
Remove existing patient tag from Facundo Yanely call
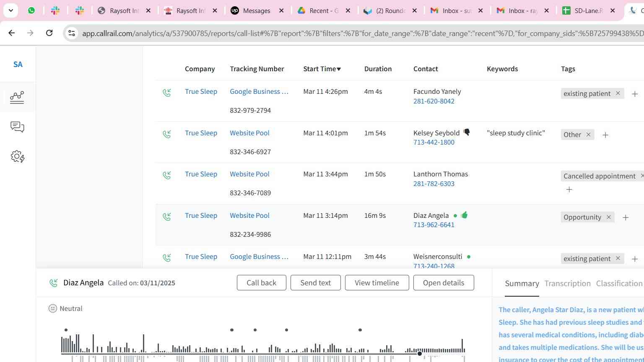click(618, 93)
